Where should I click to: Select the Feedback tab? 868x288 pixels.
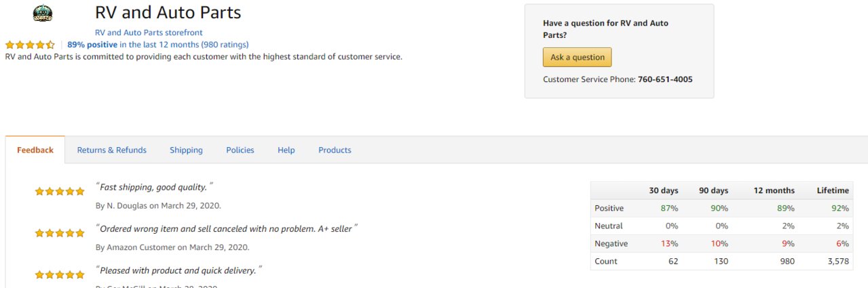(35, 150)
